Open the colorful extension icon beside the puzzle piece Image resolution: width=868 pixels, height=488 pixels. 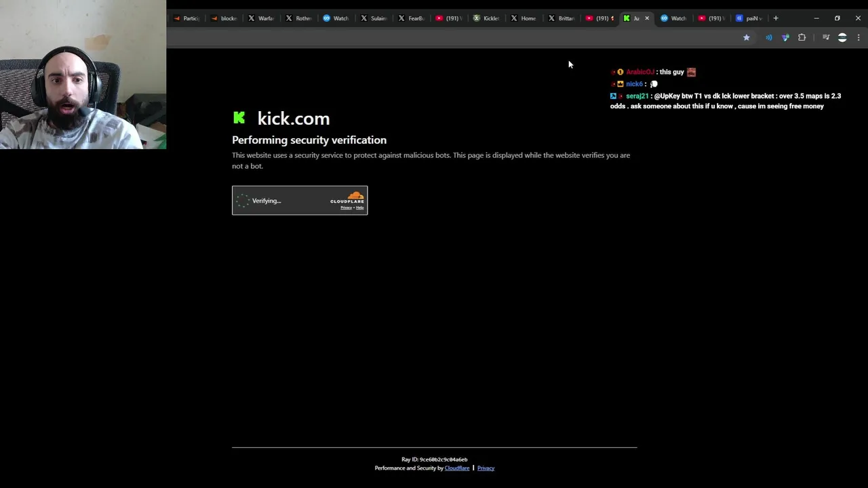tap(785, 38)
